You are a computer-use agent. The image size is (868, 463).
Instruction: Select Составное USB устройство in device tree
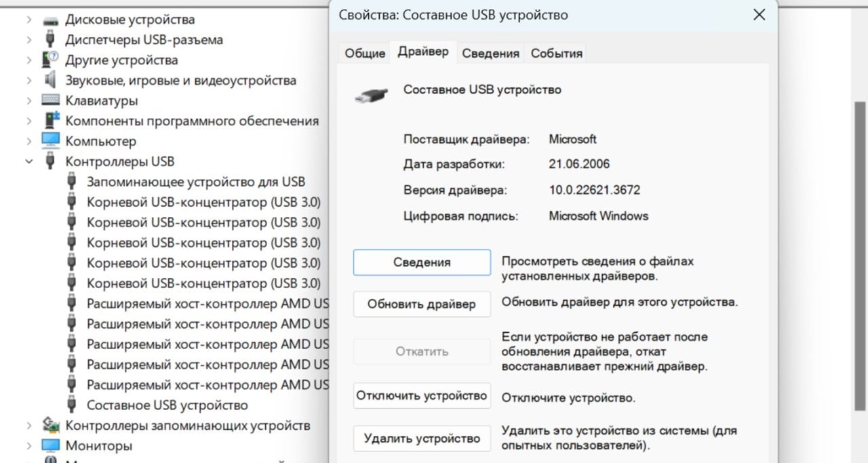(x=167, y=405)
